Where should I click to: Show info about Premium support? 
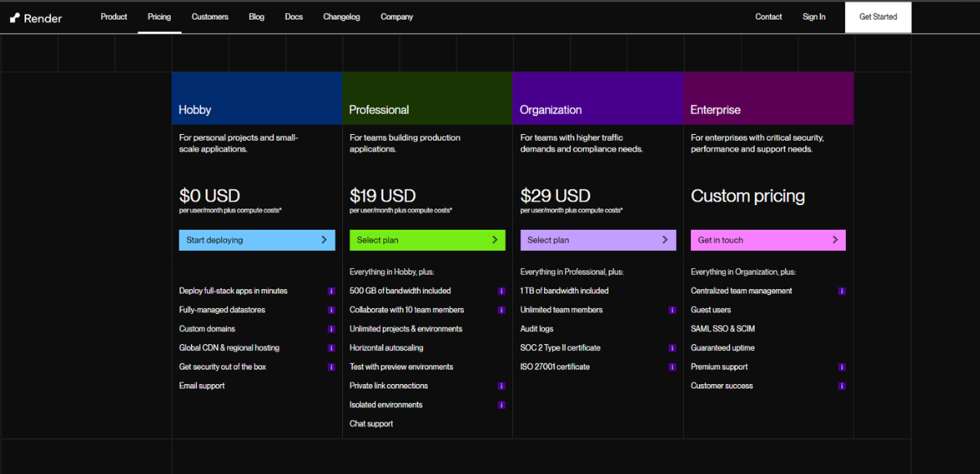point(842,367)
